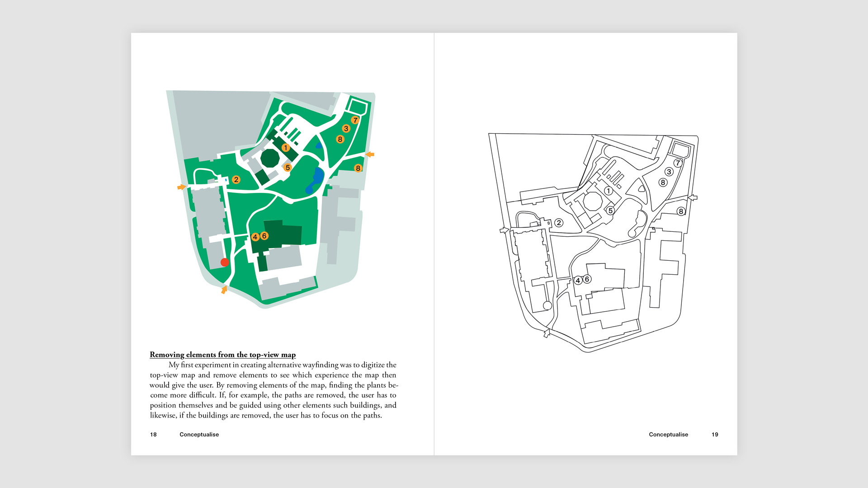This screenshot has height=488, width=868.
Task: Select outlined marker 5 on the outline map
Action: point(610,211)
